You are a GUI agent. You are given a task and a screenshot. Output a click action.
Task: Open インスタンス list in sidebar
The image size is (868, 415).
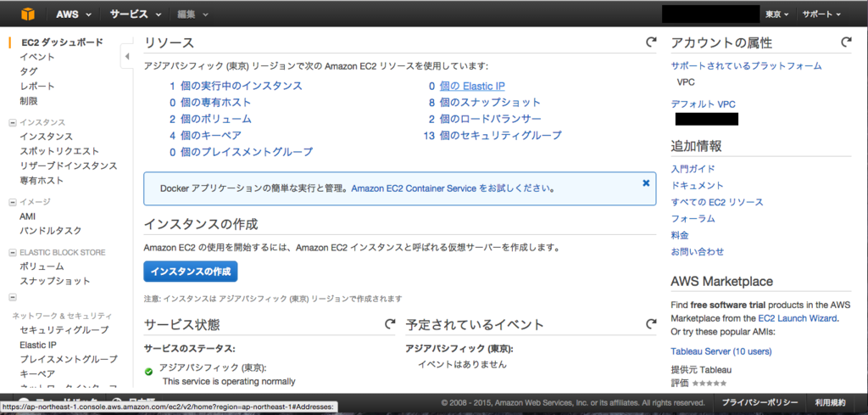tap(46, 137)
